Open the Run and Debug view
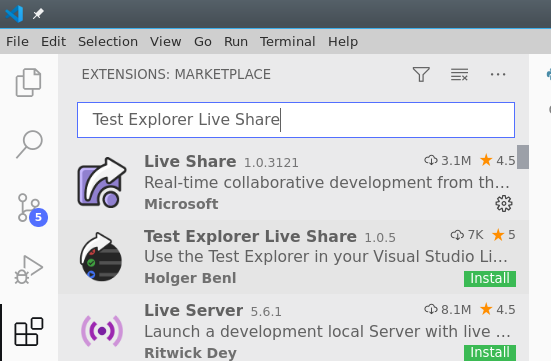 click(x=28, y=270)
